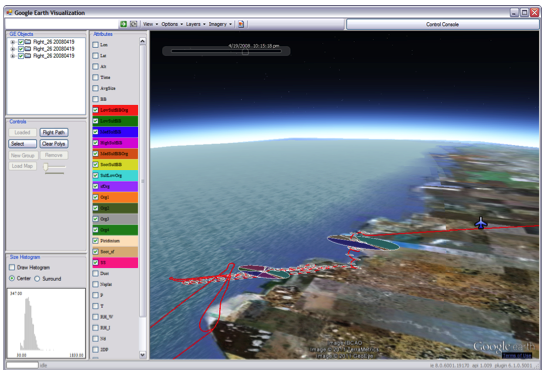
Task: Enable the Lon attribute checkbox
Action: pos(95,45)
